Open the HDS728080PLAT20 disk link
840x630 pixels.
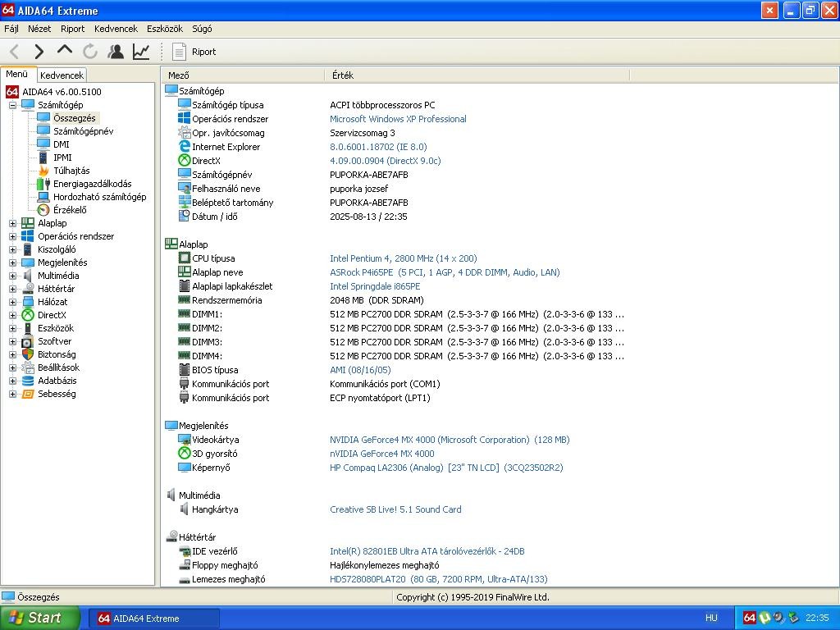pos(439,579)
